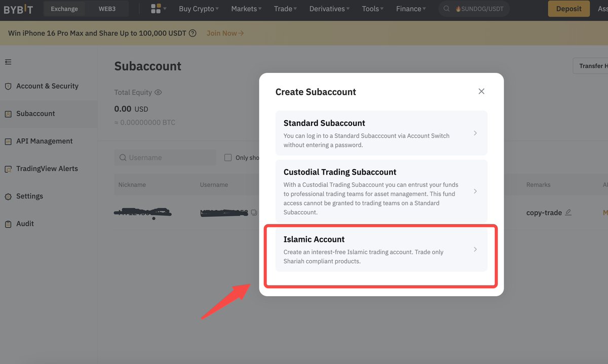Click the Username column header
The width and height of the screenshot is (608, 364).
coord(214,185)
